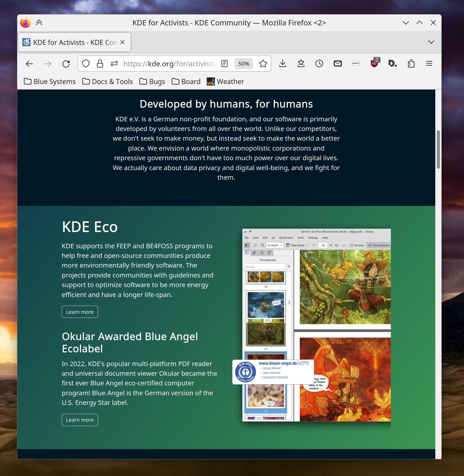Open the Blue Systems bookmark folder
The height and width of the screenshot is (476, 464).
click(50, 81)
